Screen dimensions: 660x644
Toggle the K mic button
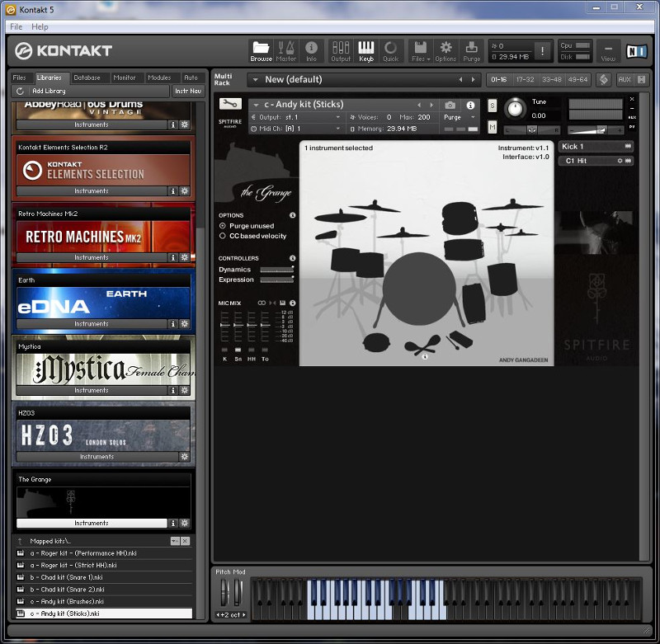pos(224,350)
